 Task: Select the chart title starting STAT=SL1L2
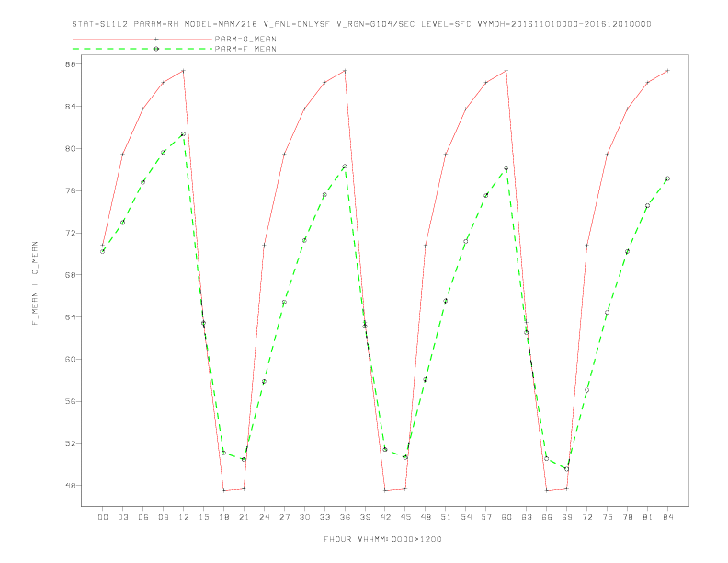click(x=361, y=24)
